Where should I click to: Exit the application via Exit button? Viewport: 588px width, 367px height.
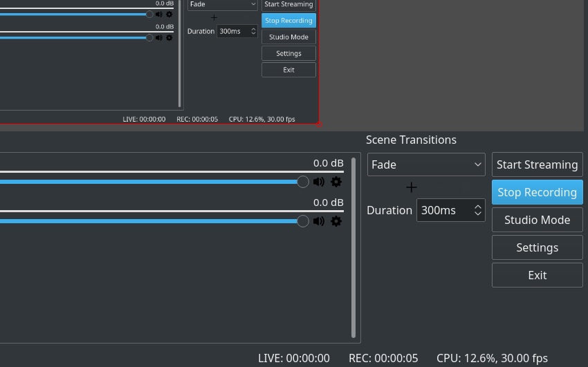pyautogui.click(x=538, y=275)
